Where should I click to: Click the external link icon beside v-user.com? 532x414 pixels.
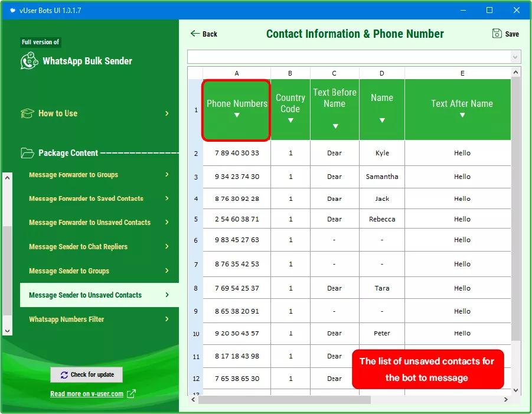pyautogui.click(x=131, y=394)
